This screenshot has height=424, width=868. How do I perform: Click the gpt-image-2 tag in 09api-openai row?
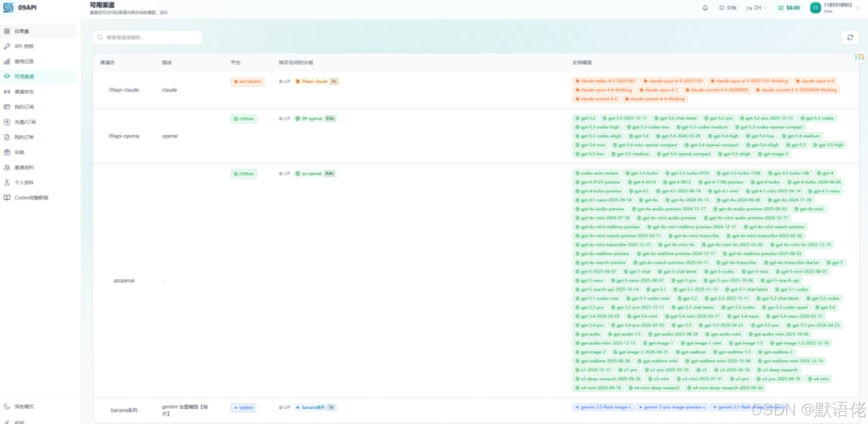pyautogui.click(x=773, y=154)
